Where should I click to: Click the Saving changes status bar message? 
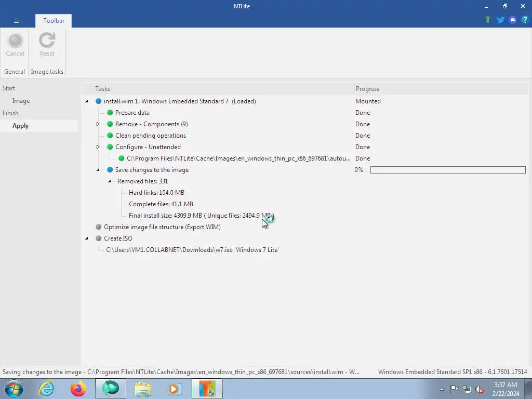pos(181,372)
